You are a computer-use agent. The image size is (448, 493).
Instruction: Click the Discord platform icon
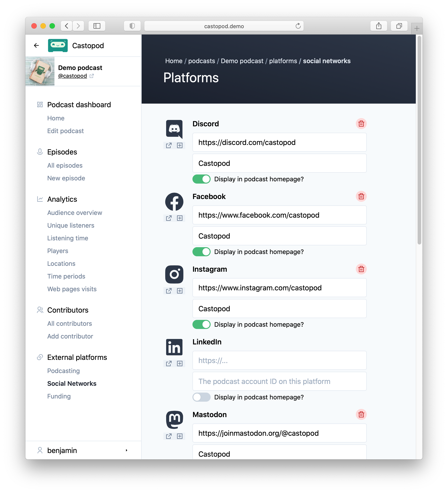(x=174, y=129)
